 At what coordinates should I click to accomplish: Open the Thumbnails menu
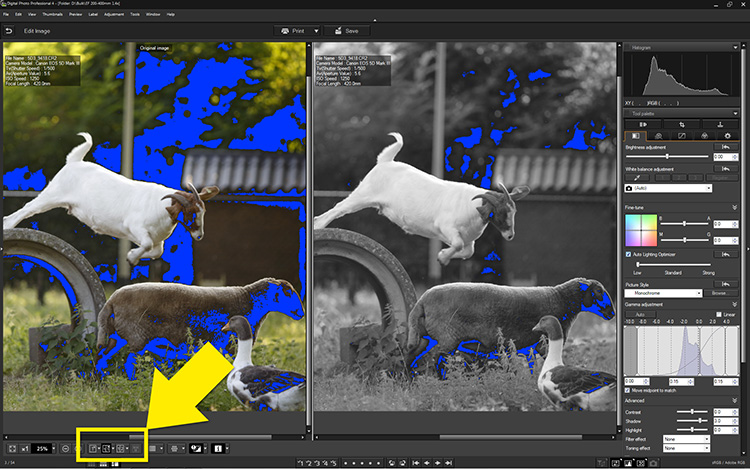[49, 15]
